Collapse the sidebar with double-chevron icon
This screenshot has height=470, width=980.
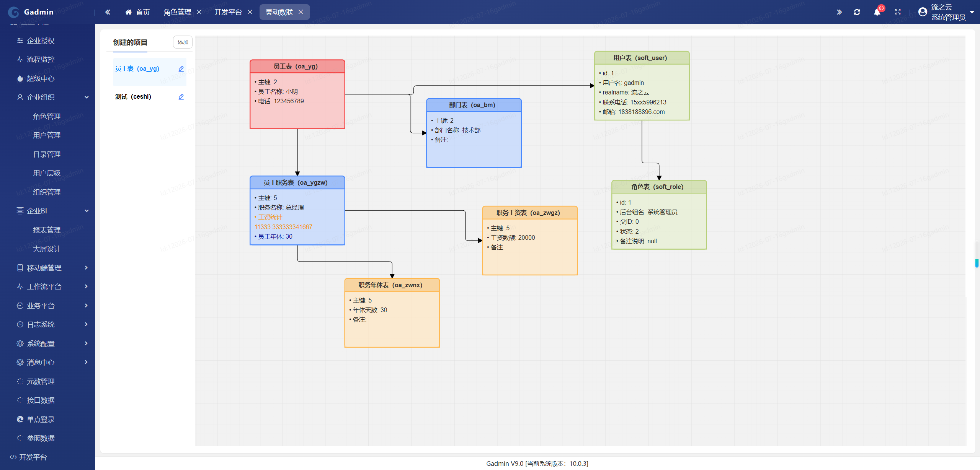pos(108,12)
